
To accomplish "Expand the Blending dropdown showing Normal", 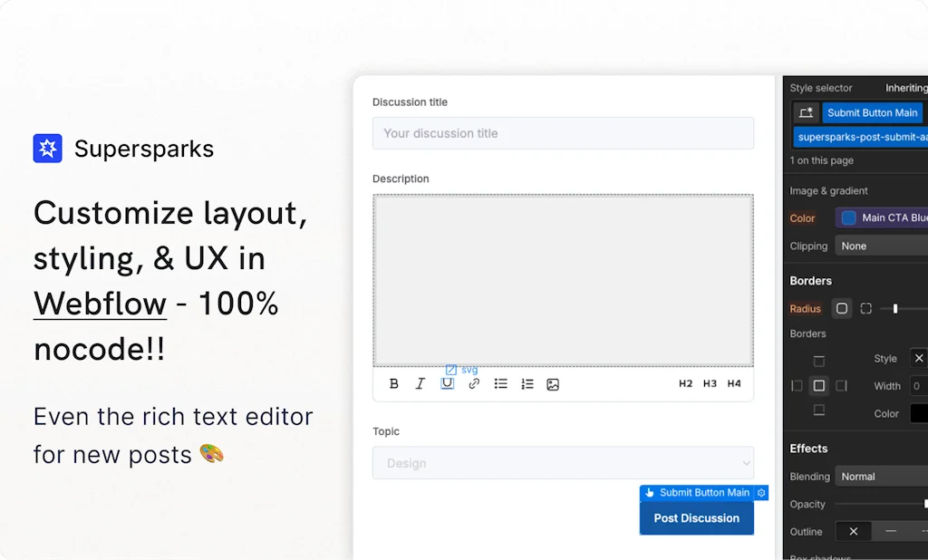I will 881,477.
